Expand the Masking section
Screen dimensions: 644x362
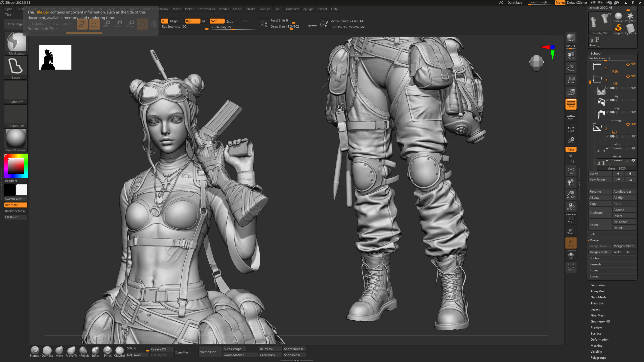point(596,346)
